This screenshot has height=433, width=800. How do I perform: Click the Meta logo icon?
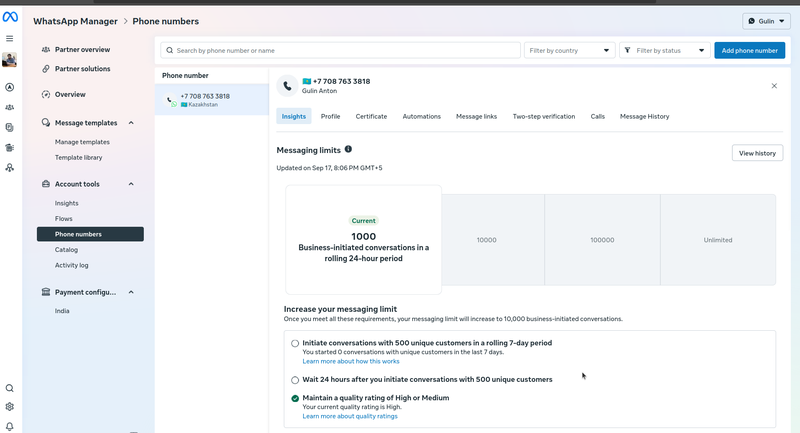[10, 17]
